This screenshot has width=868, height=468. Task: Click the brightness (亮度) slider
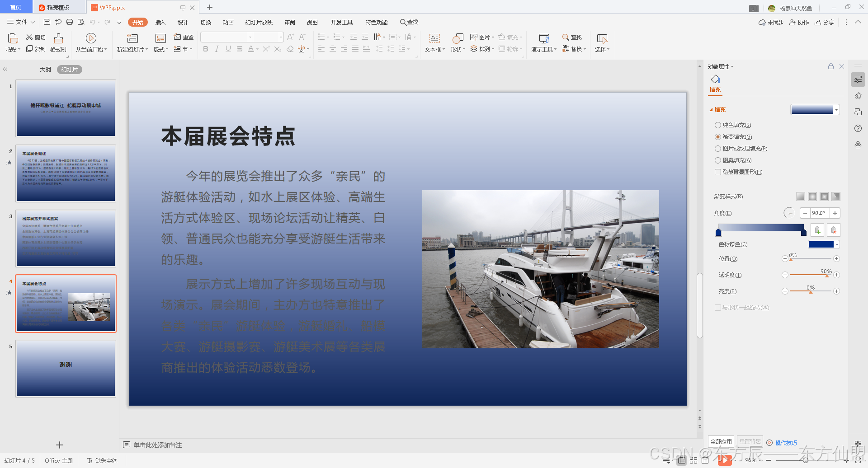pos(811,291)
